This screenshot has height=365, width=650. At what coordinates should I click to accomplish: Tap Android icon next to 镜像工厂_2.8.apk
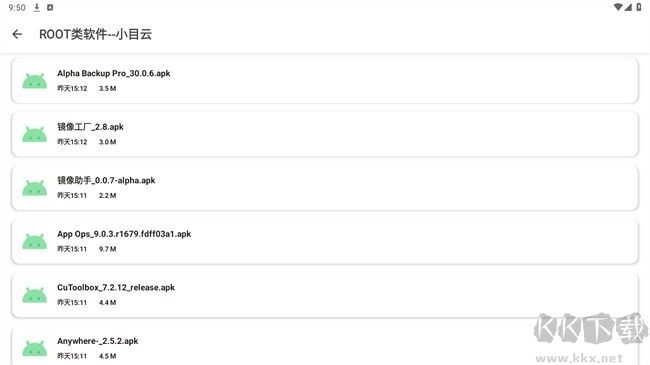(34, 134)
